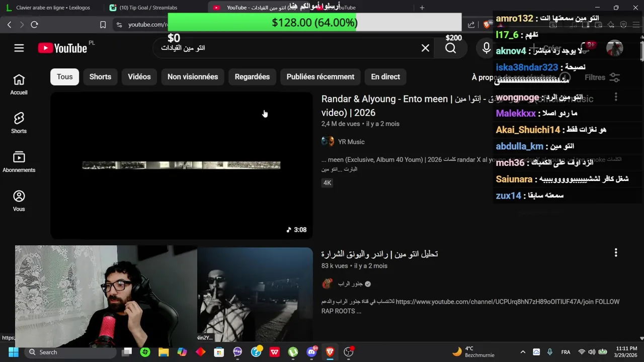644x362 pixels.
Task: Click the 83 k vues text
Action: (x=335, y=266)
